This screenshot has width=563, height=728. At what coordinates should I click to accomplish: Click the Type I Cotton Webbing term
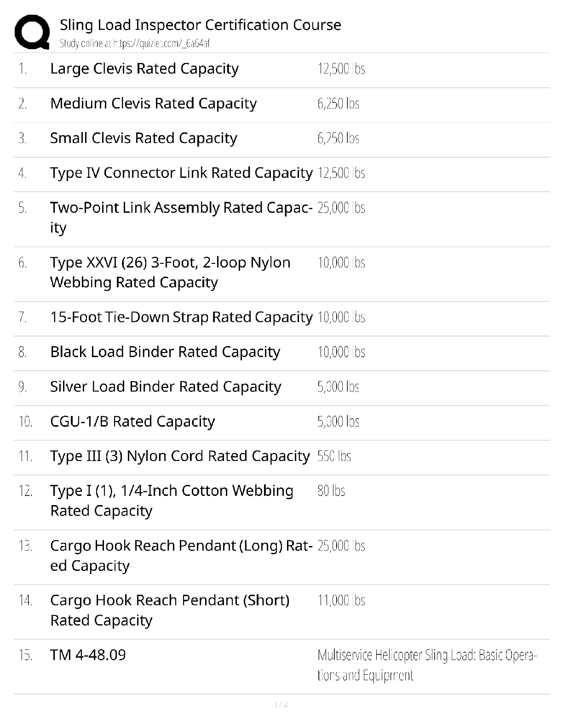pyautogui.click(x=172, y=500)
